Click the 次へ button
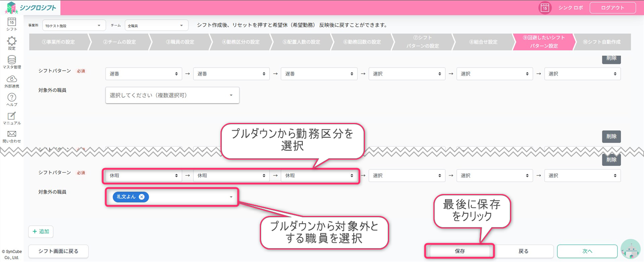Viewport: 644px width, 262px height. (587, 251)
